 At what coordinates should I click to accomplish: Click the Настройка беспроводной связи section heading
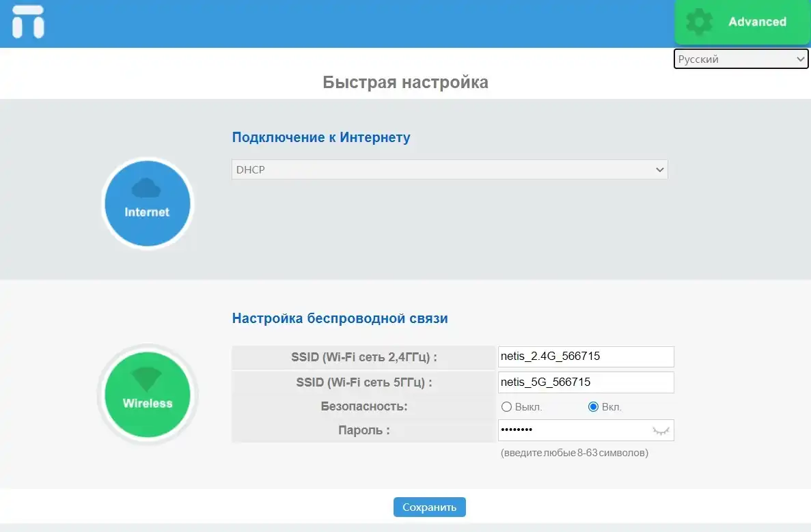point(341,318)
